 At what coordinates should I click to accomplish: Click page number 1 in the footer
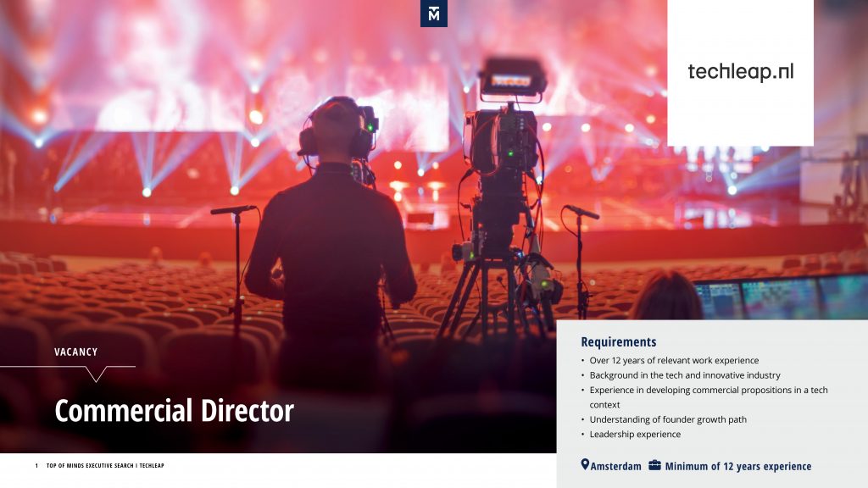(36, 466)
